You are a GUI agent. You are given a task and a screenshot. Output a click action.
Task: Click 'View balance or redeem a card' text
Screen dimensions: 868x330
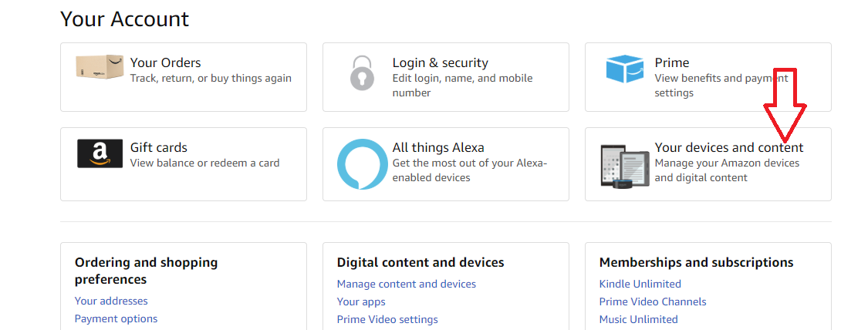204,163
